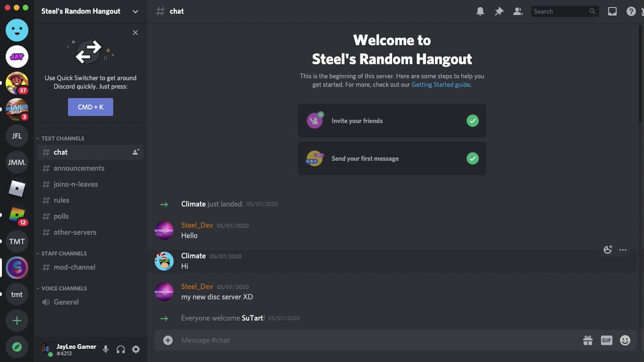Open Jailbreak server with 3 notifications
Image resolution: width=644 pixels, height=362 pixels.
(17, 110)
